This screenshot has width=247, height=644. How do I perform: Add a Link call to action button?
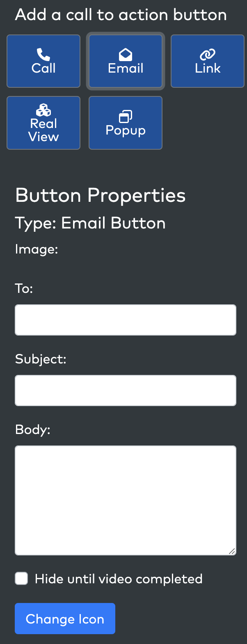coord(208,61)
